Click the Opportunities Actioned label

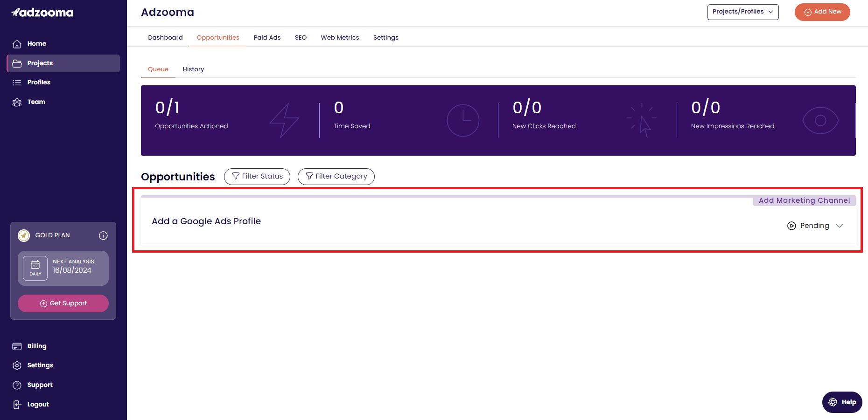click(191, 126)
